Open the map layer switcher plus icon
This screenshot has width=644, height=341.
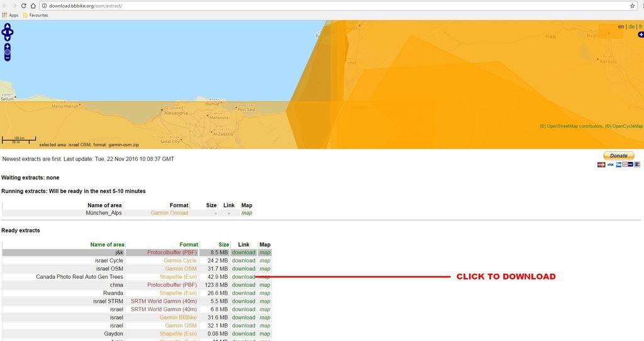[x=641, y=35]
